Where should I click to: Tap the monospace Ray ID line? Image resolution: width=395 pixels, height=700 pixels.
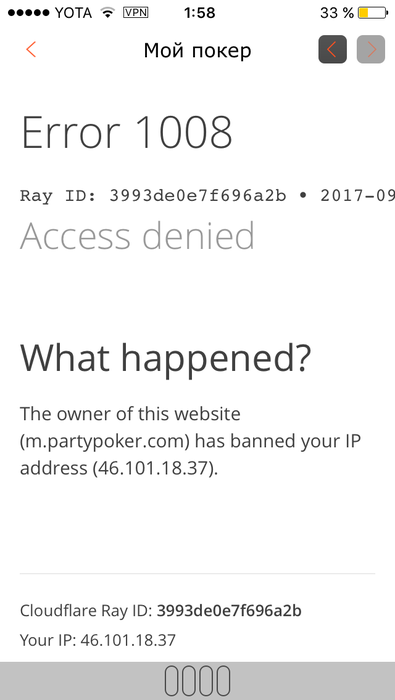(207, 196)
